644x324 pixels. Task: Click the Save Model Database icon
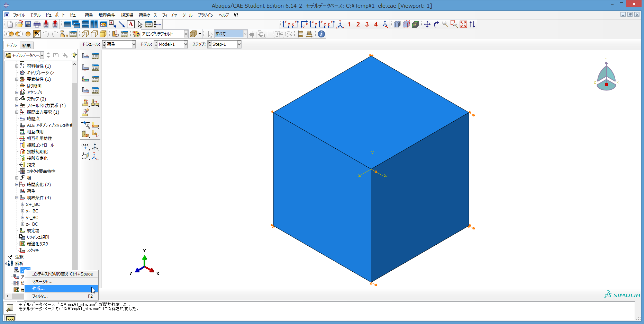(x=28, y=24)
